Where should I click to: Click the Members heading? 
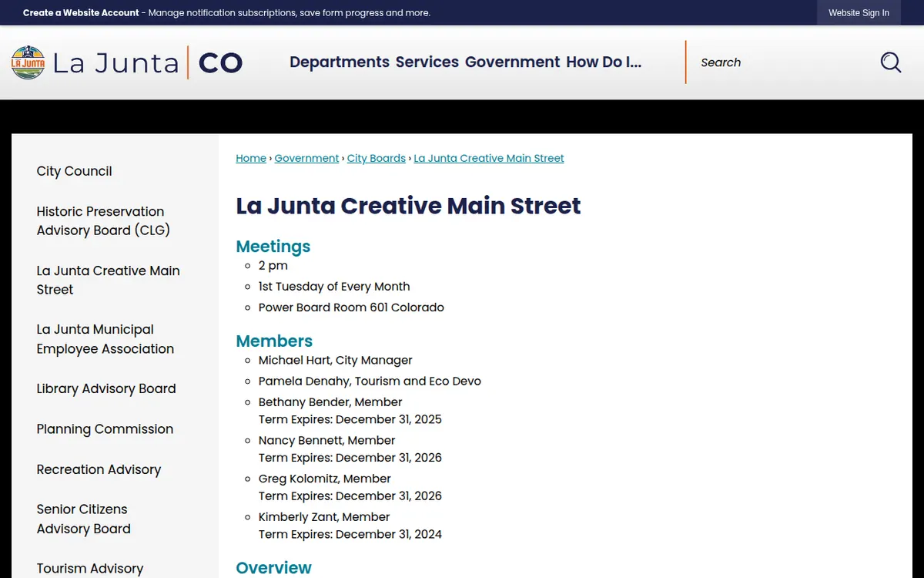pyautogui.click(x=274, y=341)
